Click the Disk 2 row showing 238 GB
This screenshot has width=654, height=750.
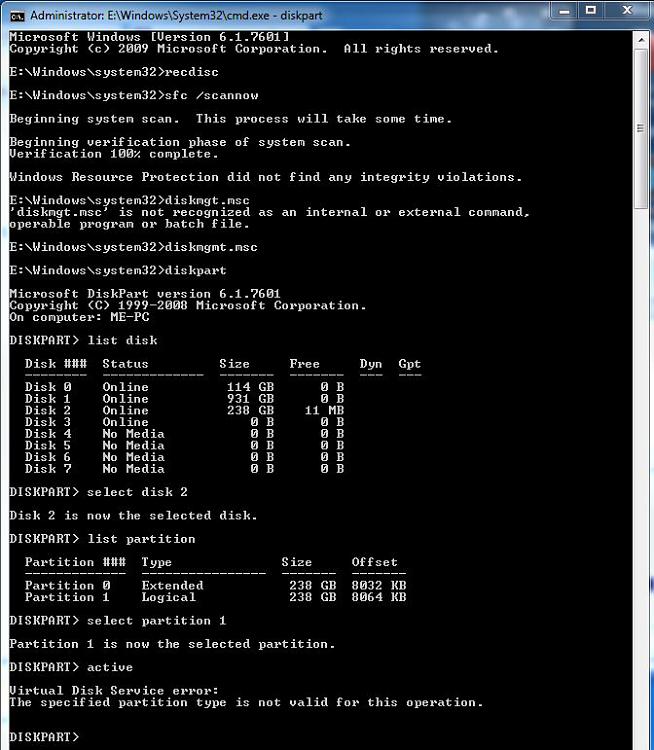(x=184, y=410)
